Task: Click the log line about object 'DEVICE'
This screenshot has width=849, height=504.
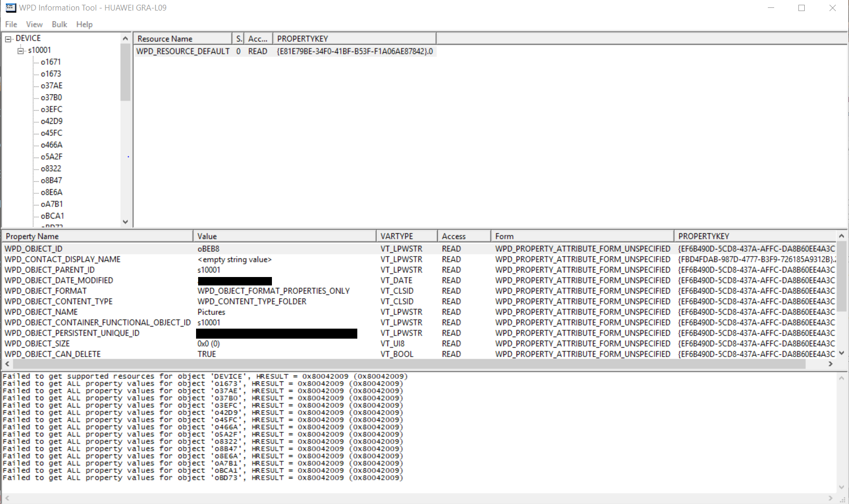Action: [205, 376]
